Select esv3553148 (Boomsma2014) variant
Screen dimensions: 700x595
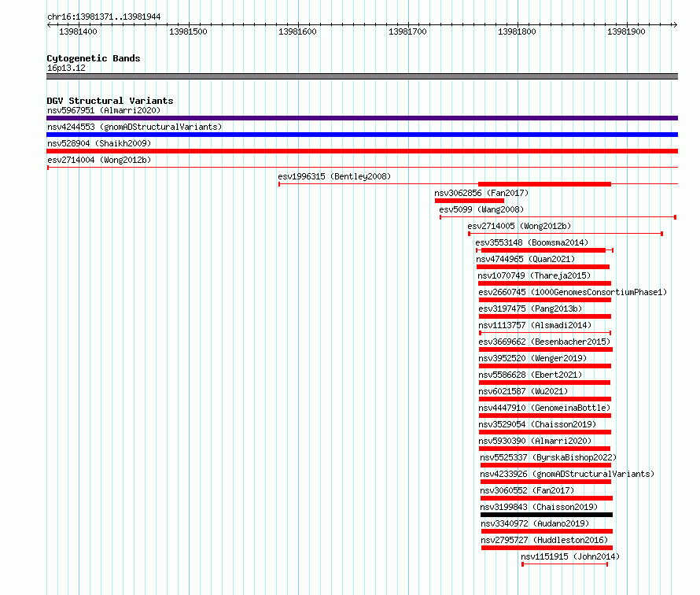532,242
